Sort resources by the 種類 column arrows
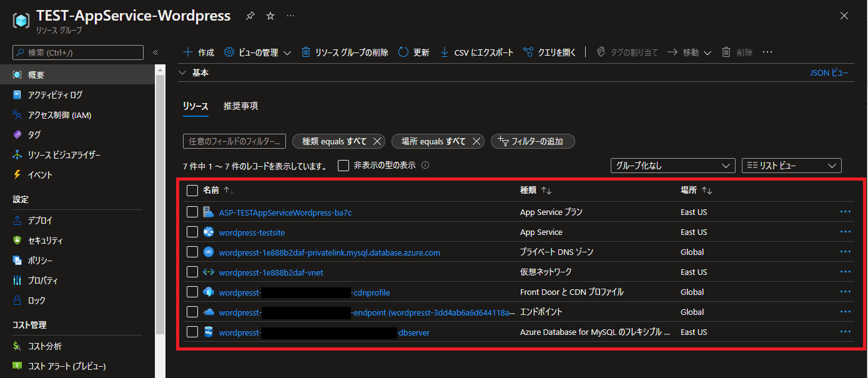The image size is (868, 378). pyautogui.click(x=546, y=191)
